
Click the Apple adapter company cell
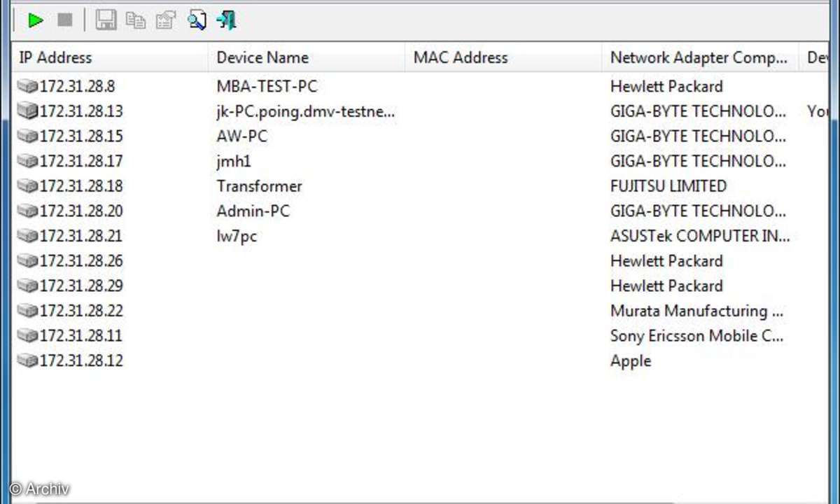(x=631, y=361)
